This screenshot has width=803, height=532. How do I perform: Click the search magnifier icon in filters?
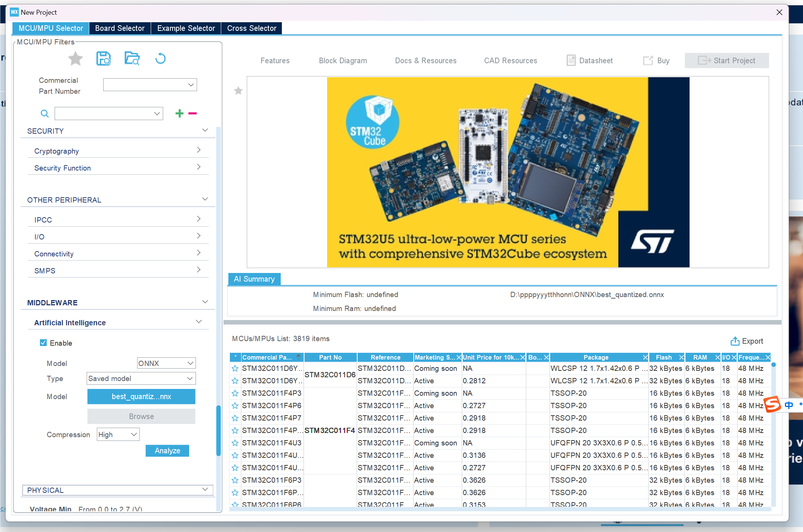44,113
